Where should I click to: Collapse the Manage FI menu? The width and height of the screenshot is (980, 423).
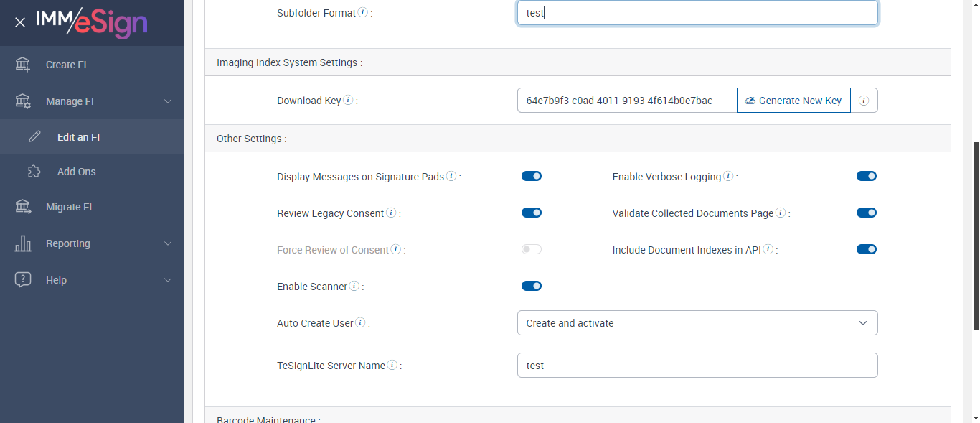[168, 101]
